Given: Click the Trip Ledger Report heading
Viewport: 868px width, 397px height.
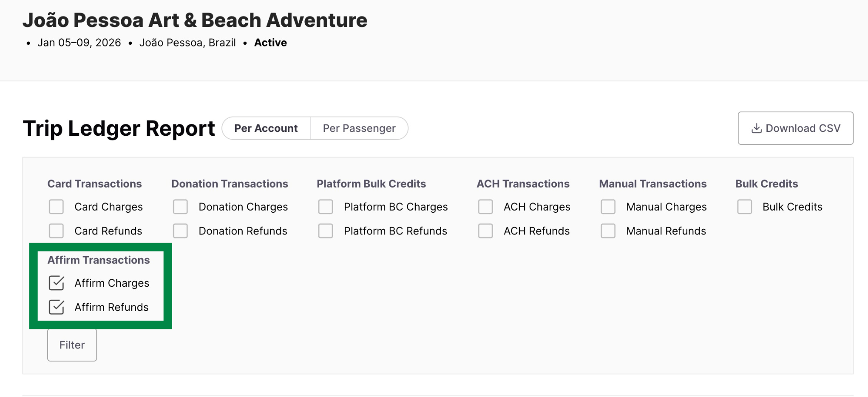Looking at the screenshot, I should pos(119,128).
